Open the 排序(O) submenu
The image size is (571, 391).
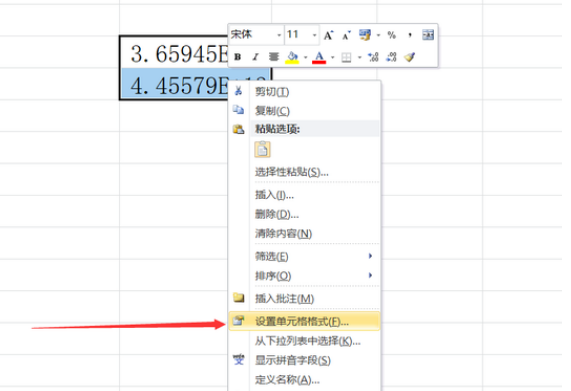304,276
